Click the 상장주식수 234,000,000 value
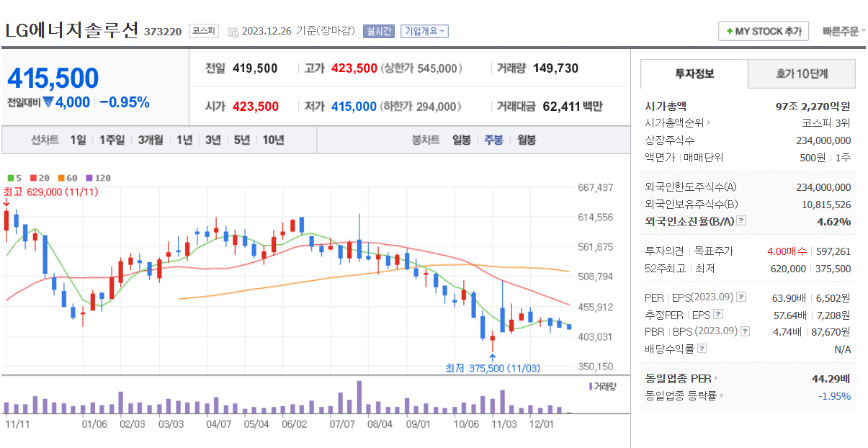This screenshot has height=448, width=868. (x=823, y=140)
